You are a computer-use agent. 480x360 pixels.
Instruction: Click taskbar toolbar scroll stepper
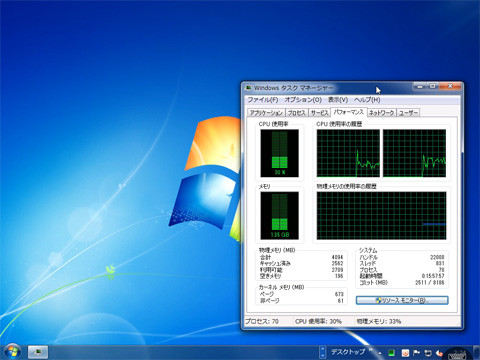pyautogui.click(x=322, y=352)
